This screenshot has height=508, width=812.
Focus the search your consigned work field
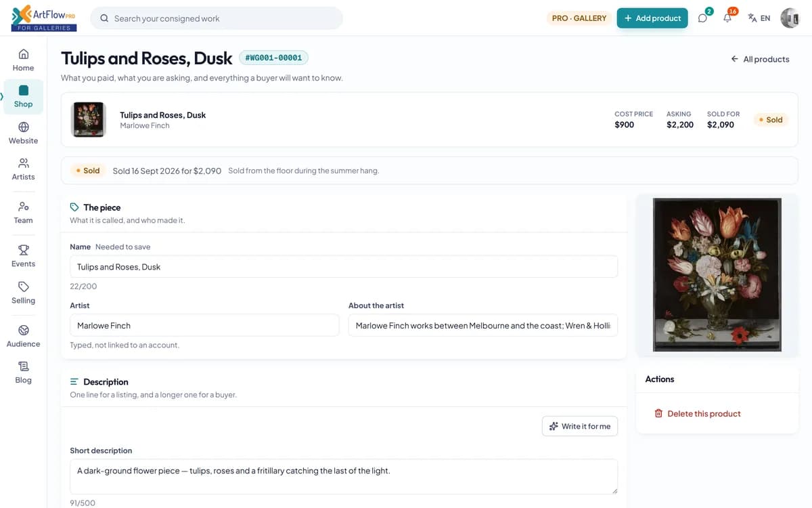pos(217,18)
